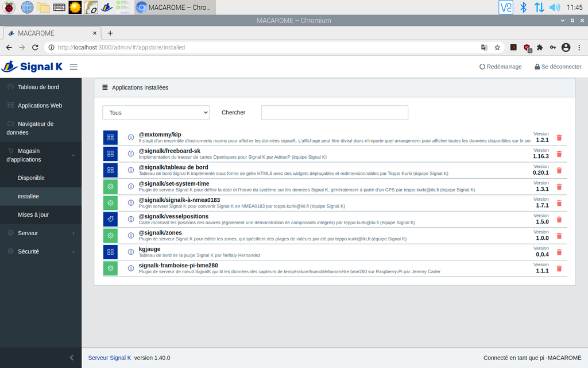Select Disponible under app store
The width and height of the screenshot is (588, 368).
pyautogui.click(x=31, y=178)
